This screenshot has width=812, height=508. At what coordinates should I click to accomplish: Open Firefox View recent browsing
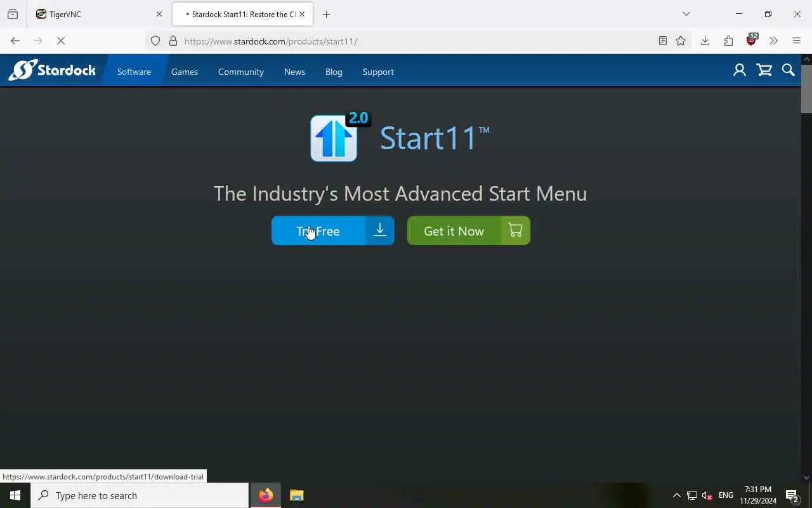pyautogui.click(x=13, y=14)
